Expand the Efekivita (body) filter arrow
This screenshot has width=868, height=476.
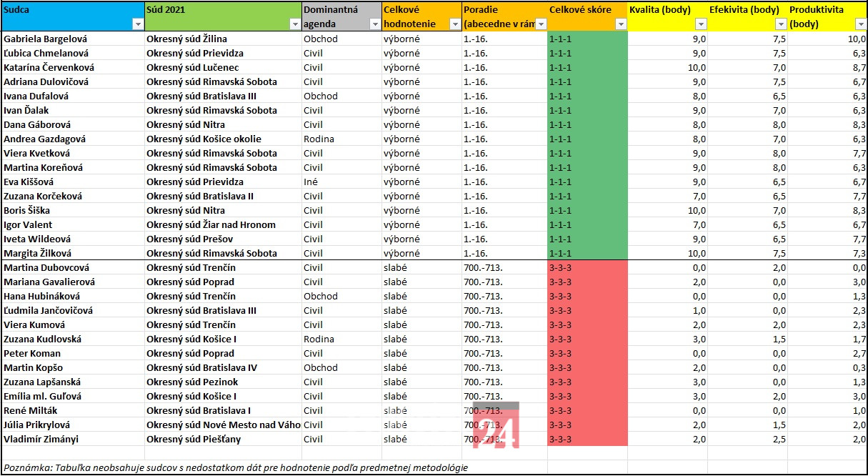point(780,24)
